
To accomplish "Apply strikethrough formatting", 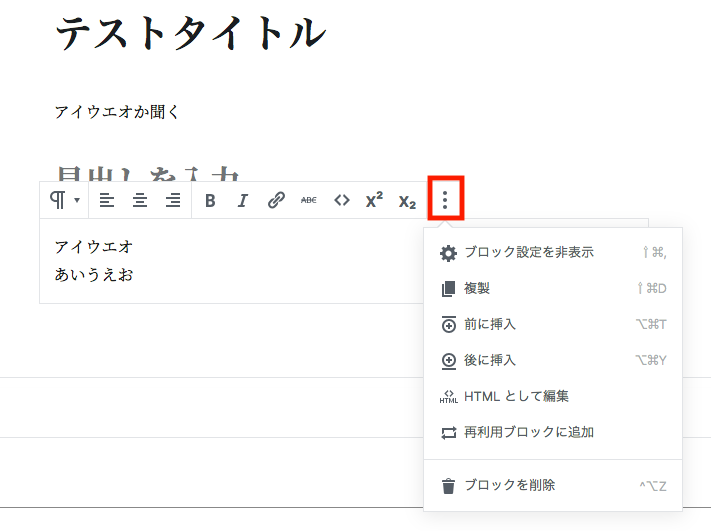I will point(309,201).
